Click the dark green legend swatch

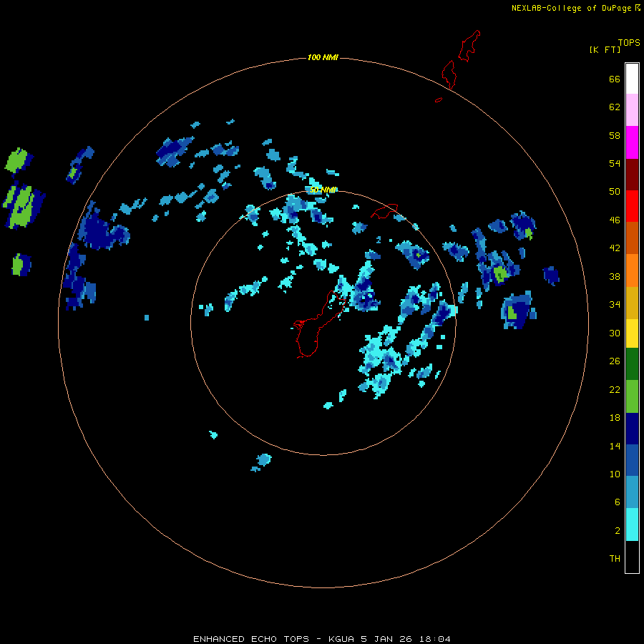632,364
